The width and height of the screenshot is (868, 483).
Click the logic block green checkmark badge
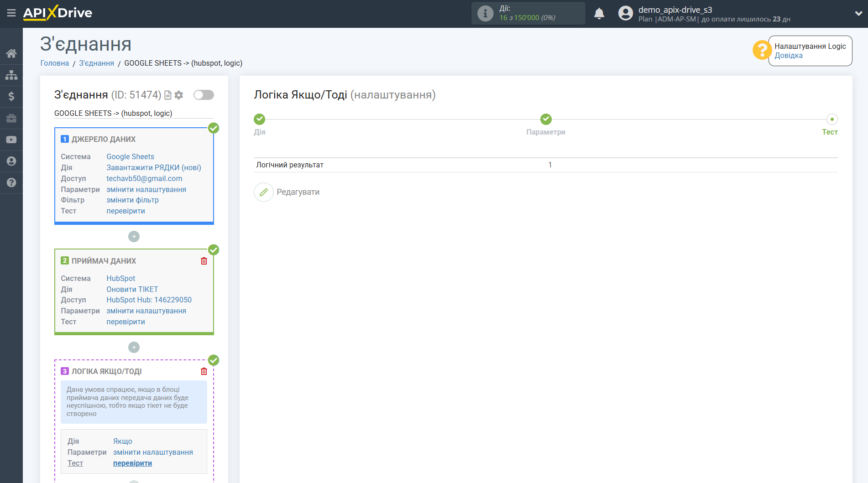point(214,360)
